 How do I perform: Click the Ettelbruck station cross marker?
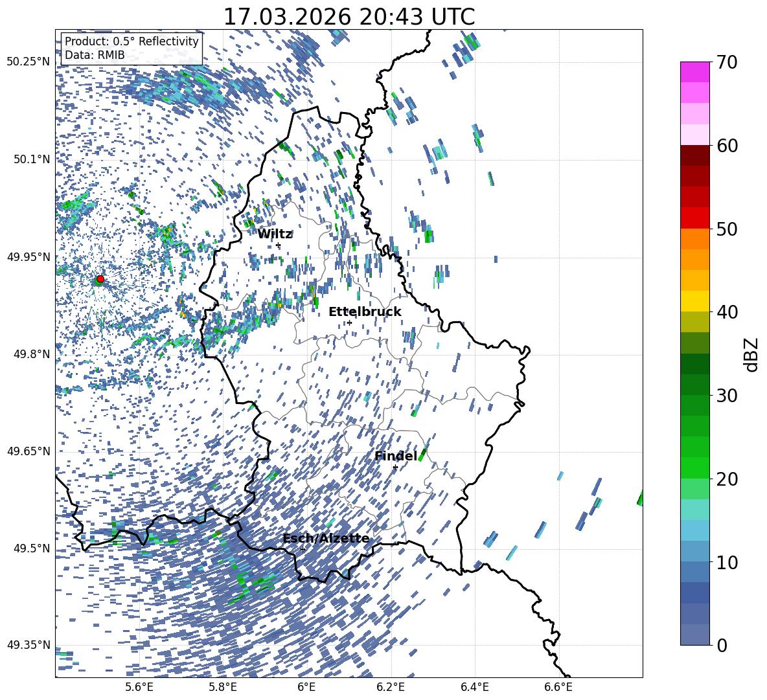349,322
